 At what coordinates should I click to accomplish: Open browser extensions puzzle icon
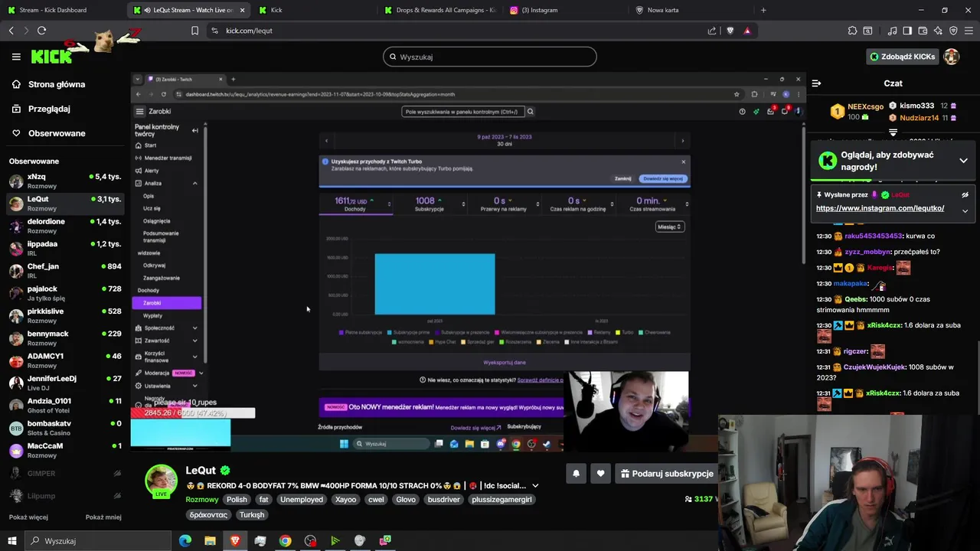tap(852, 31)
